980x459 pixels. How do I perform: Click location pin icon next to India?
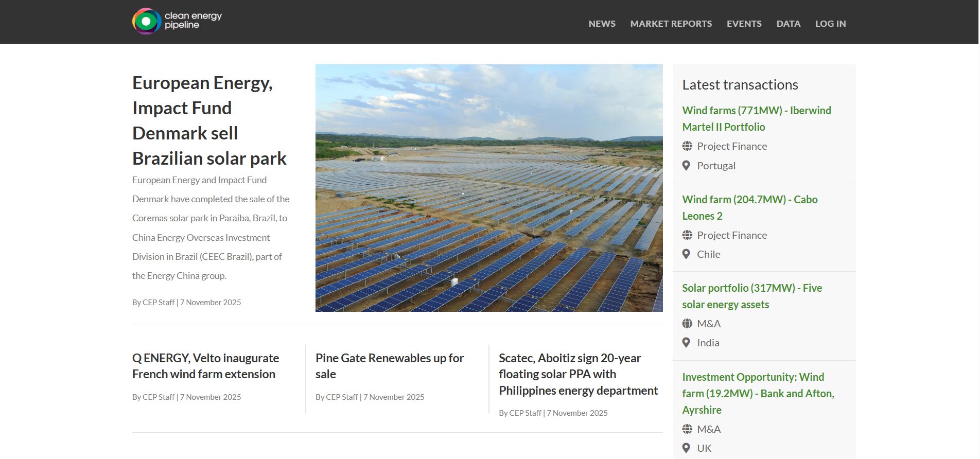tap(686, 343)
